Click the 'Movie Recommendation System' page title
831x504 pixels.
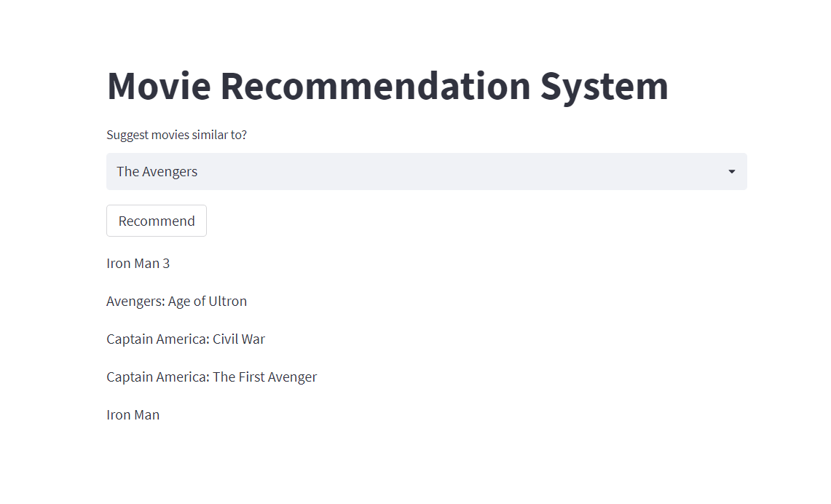coord(387,85)
